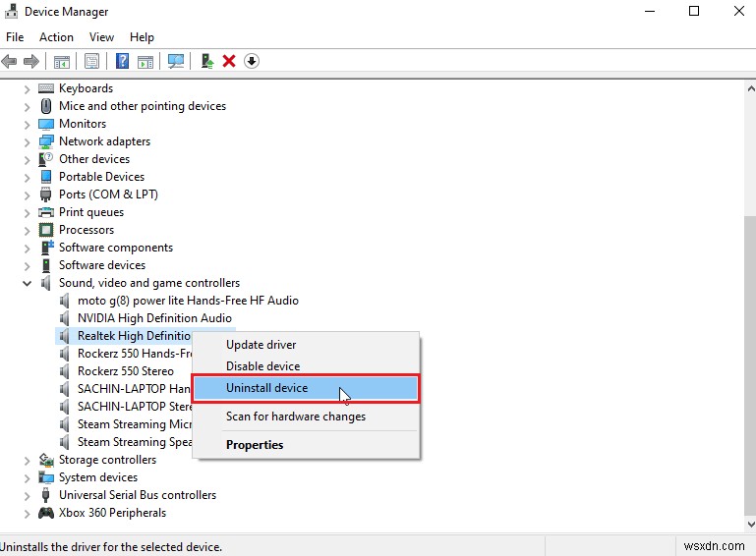Click the blue Help question-mark icon
756x556 pixels.
point(123,61)
